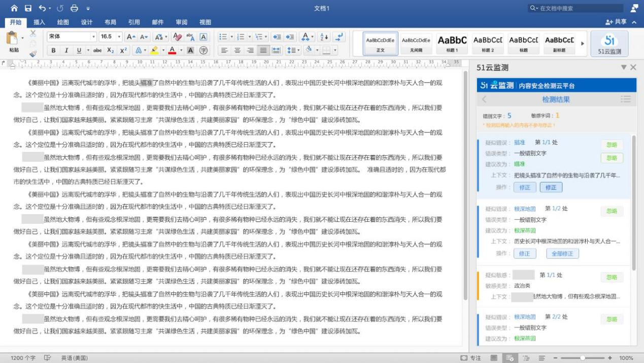
Task: Save the document with the disk icon
Action: pos(28,8)
